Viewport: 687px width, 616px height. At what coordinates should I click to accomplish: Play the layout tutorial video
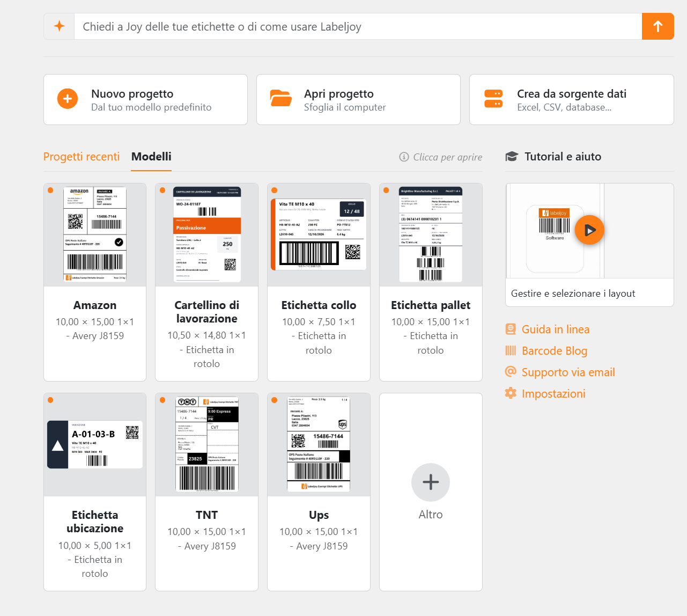pos(589,230)
